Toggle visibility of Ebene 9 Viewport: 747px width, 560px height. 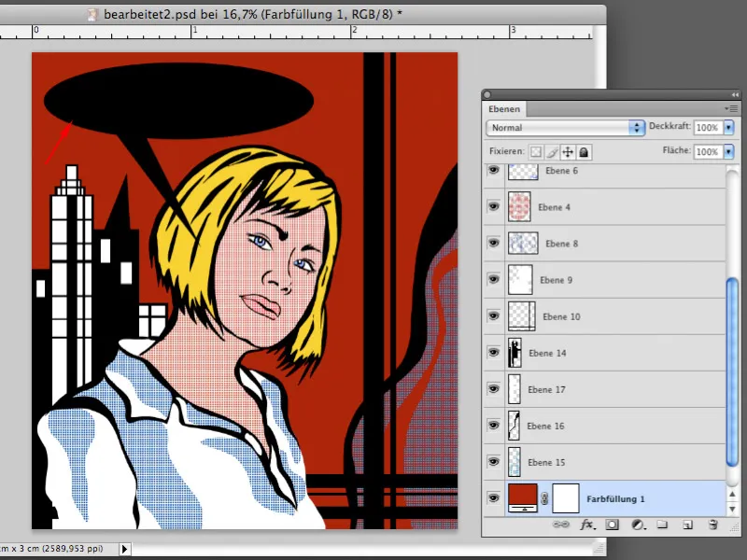coord(494,279)
